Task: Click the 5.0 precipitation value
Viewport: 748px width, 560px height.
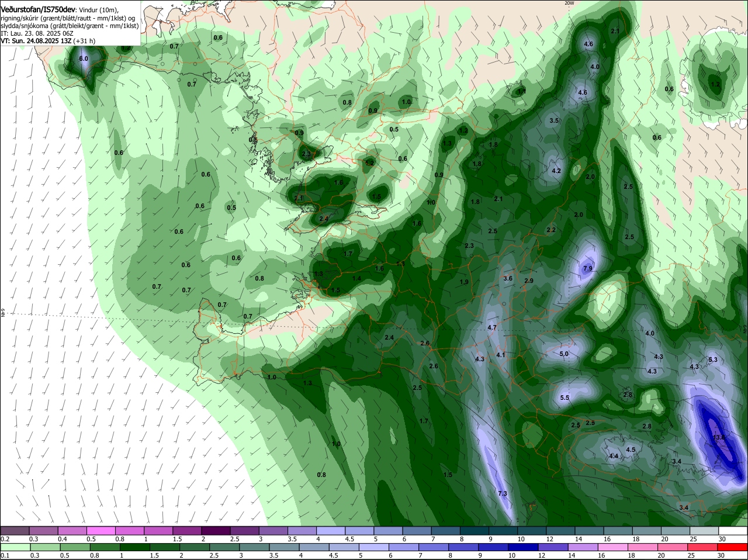Action: [x=564, y=354]
